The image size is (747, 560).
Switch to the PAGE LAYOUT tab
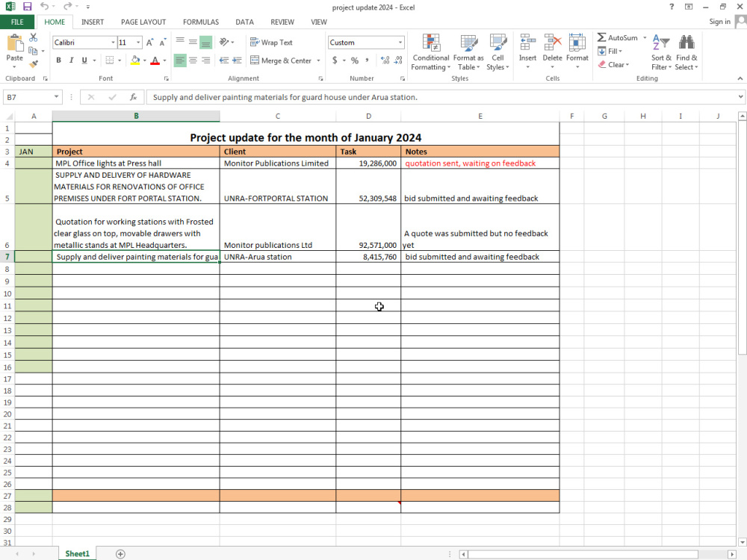pos(143,22)
